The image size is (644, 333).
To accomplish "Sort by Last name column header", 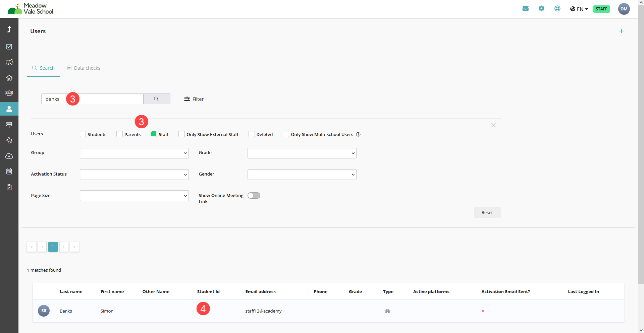I will 71,291.
